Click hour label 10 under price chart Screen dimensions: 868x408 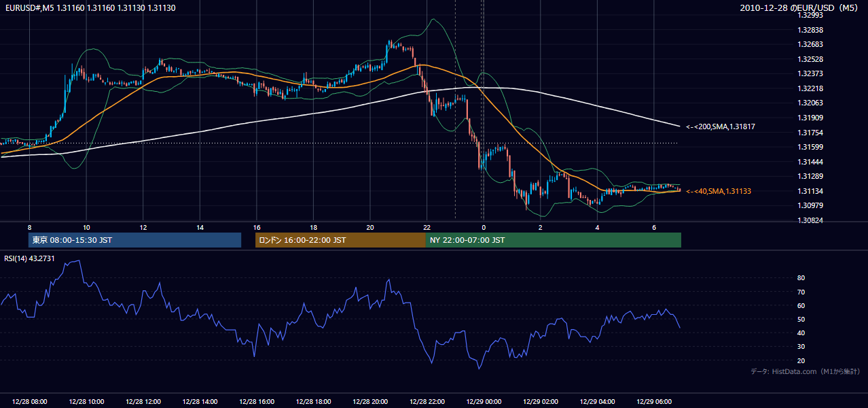point(86,227)
